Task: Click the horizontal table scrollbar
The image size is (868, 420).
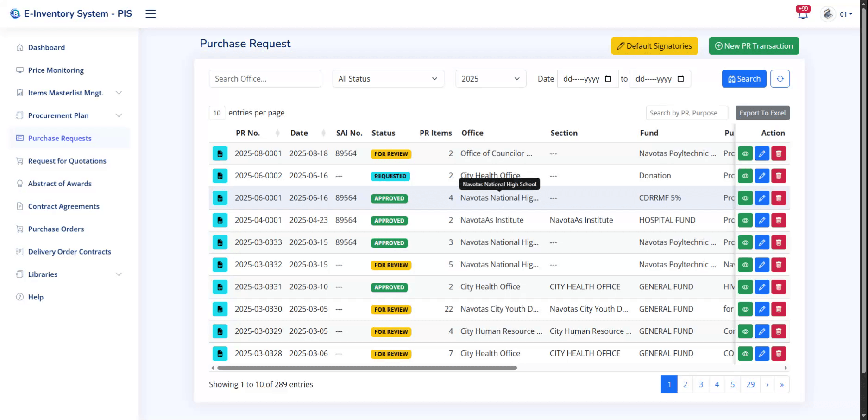Action: click(367, 368)
